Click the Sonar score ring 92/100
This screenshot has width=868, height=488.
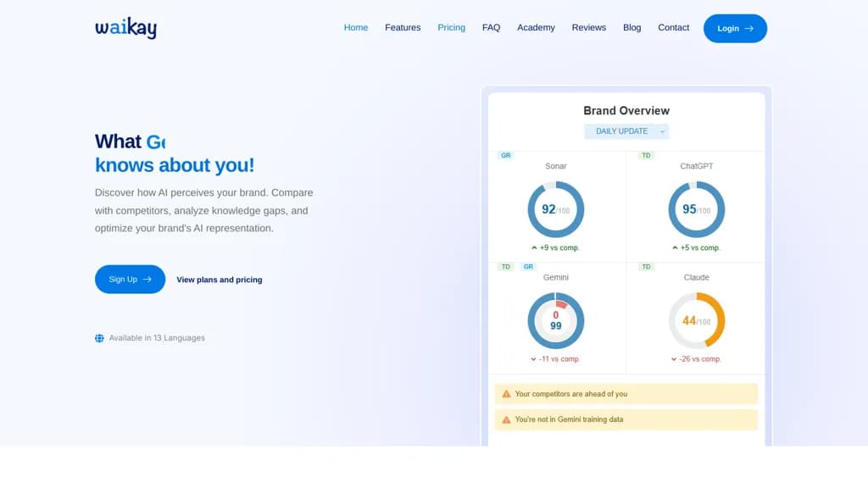pyautogui.click(x=556, y=210)
